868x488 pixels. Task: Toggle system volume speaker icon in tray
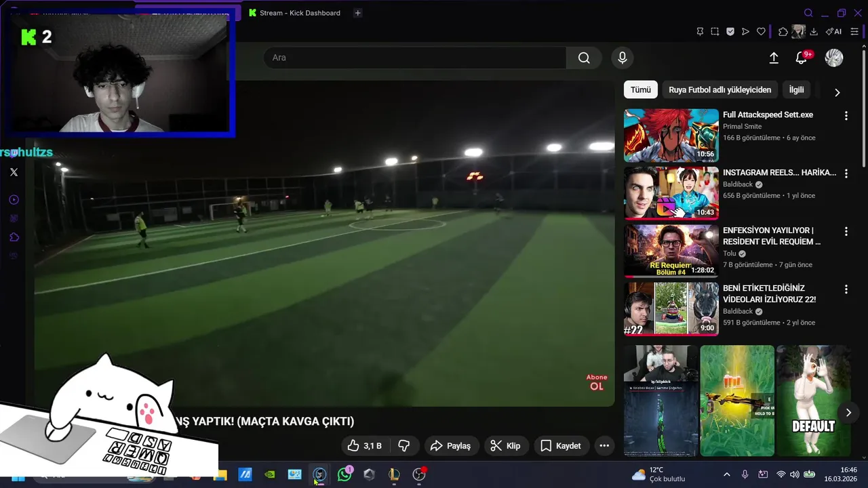[x=796, y=474]
